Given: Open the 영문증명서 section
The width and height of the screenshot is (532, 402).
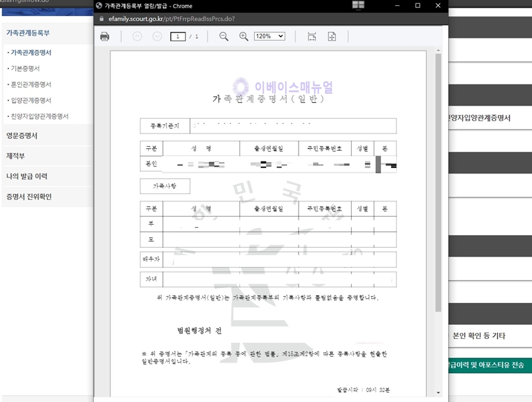Looking at the screenshot, I should click(22, 136).
